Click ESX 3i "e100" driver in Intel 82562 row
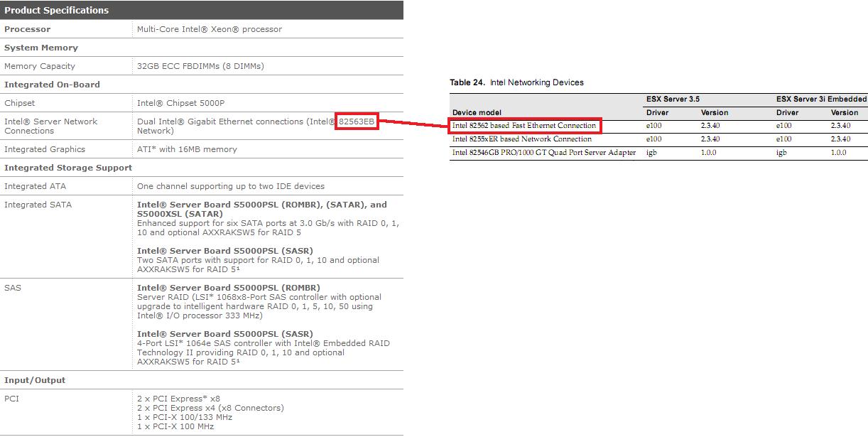The width and height of the screenshot is (868, 437). click(x=784, y=126)
